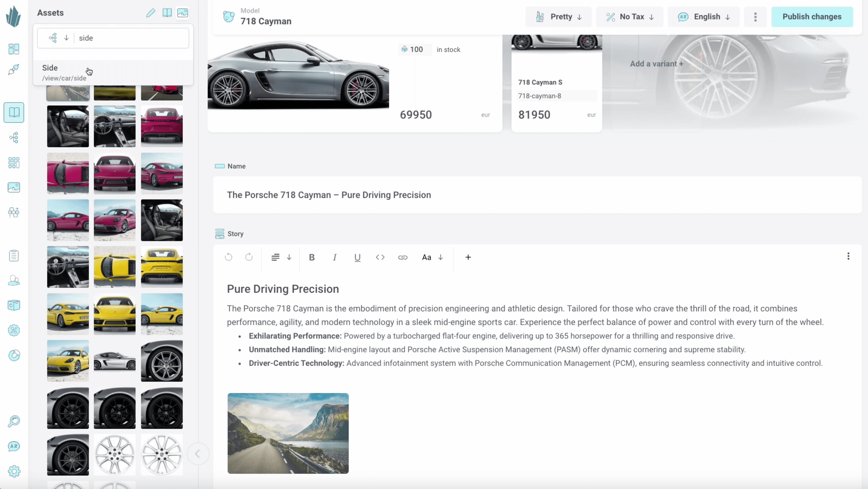Expand the No Tax dropdown
The width and height of the screenshot is (868, 489).
tap(629, 17)
